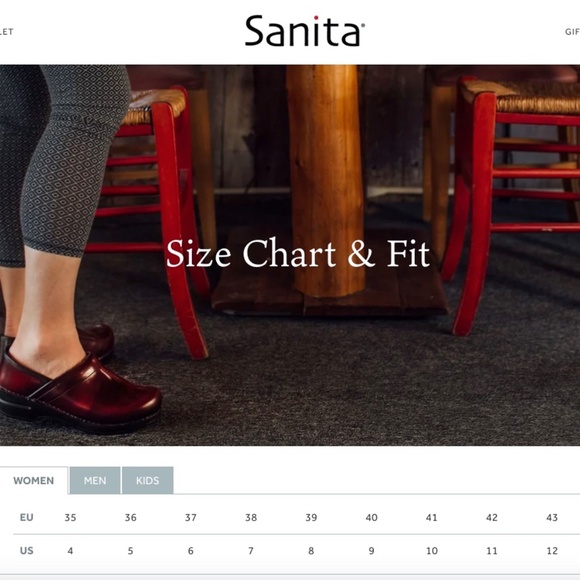Select EU size 36 cell
Image resolution: width=580 pixels, height=580 pixels.
coord(131,517)
